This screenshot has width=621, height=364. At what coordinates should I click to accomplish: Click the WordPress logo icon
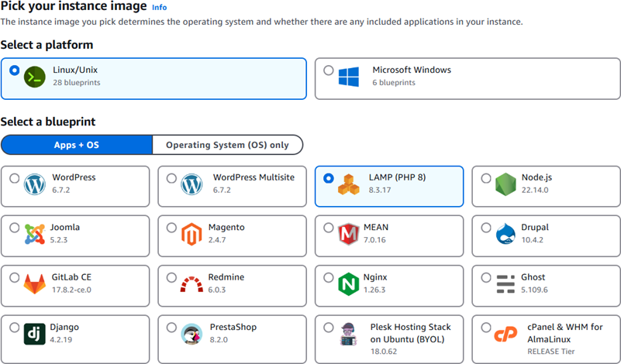(35, 184)
